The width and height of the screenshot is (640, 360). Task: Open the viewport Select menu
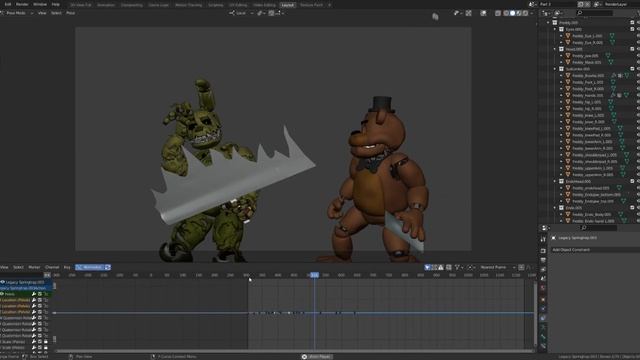56,13
